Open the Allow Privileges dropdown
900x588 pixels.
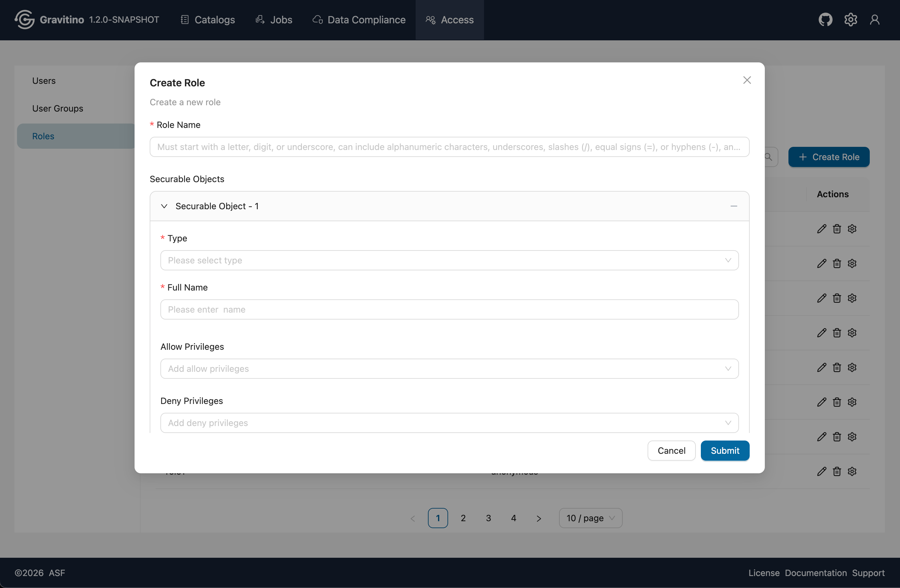pos(449,369)
